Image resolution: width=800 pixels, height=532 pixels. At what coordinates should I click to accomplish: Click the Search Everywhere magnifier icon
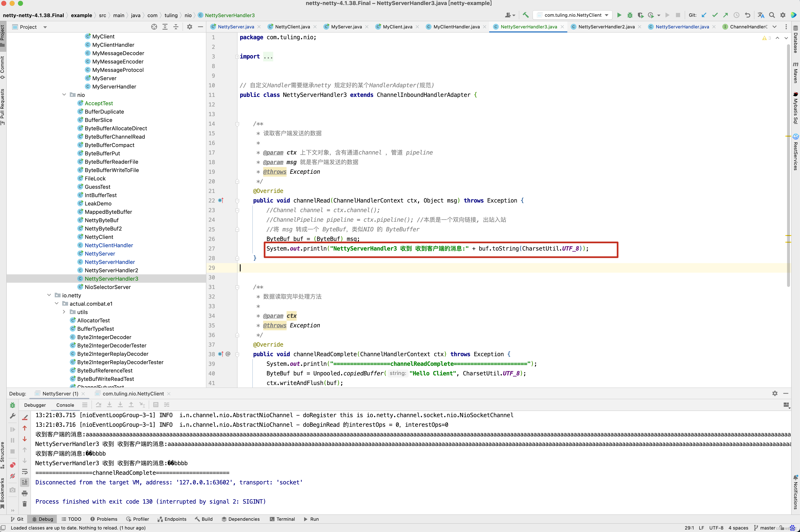pyautogui.click(x=772, y=15)
